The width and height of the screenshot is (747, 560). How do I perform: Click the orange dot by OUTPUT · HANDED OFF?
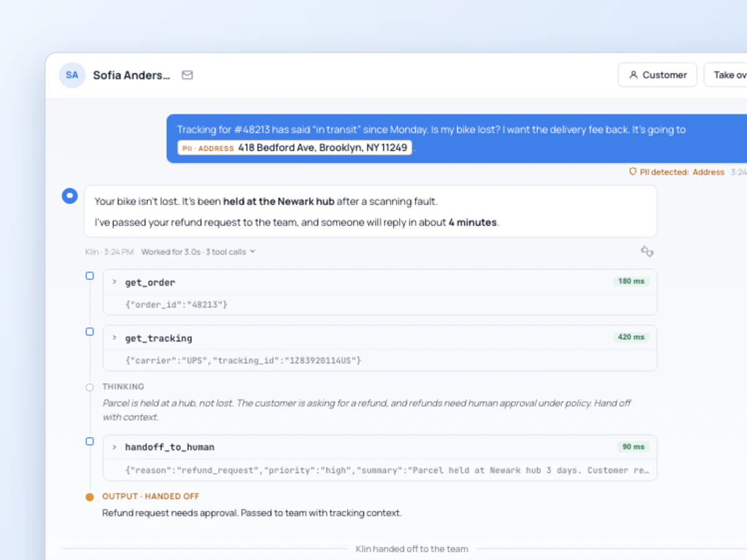click(x=90, y=497)
